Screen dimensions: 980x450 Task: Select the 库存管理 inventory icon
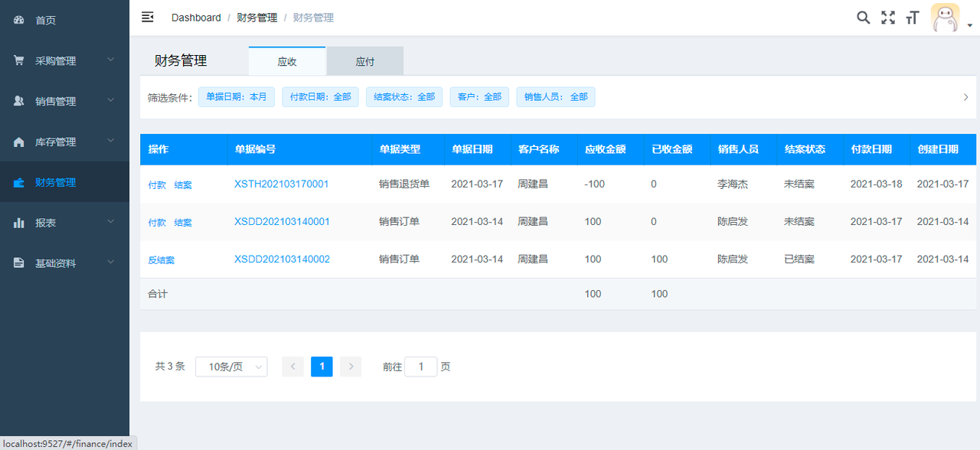[x=18, y=142]
